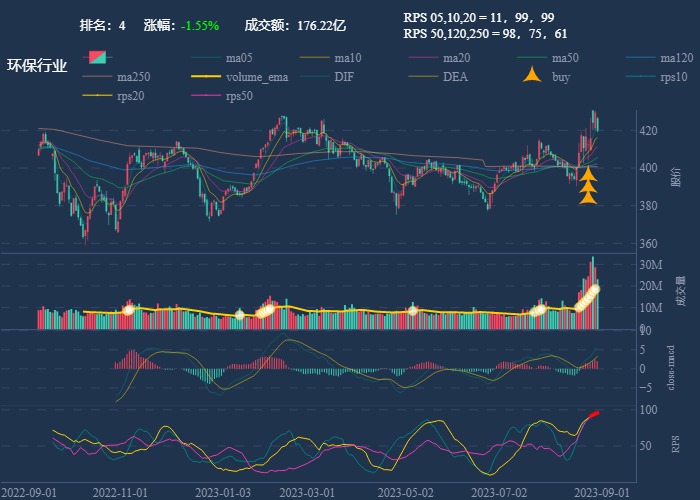The image size is (700, 500).
Task: Hide the rps10 series via legend
Action: 674,77
